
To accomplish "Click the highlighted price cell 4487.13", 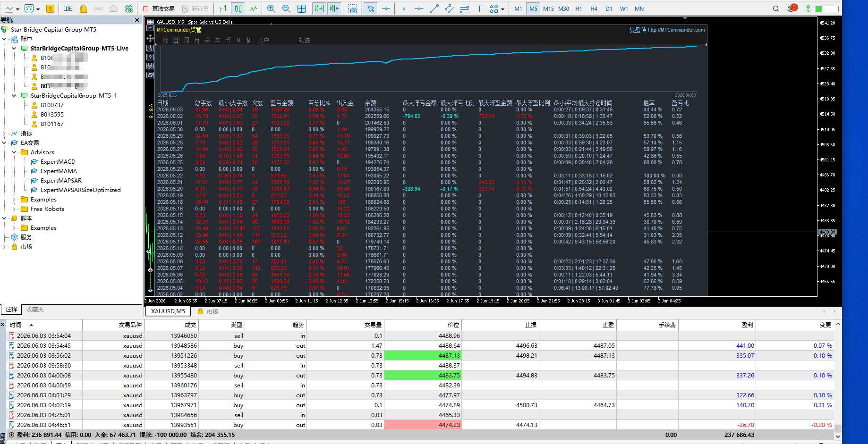I will (x=423, y=355).
